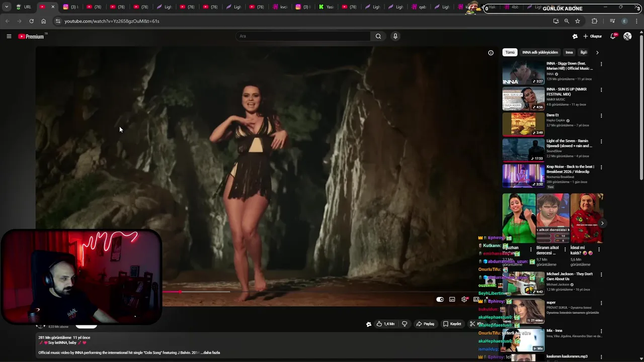Reload the page in browser
The image size is (644, 362).
click(31, 21)
